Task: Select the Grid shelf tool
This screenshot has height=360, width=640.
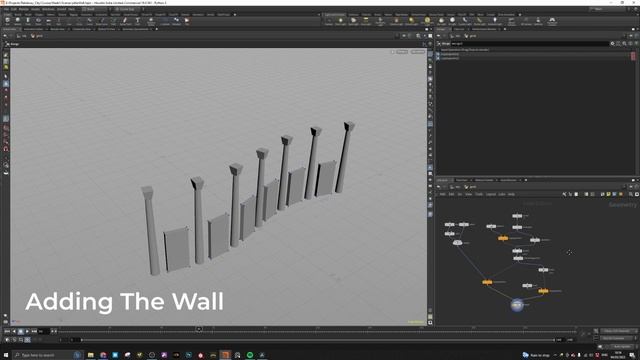Action: [x=49, y=21]
